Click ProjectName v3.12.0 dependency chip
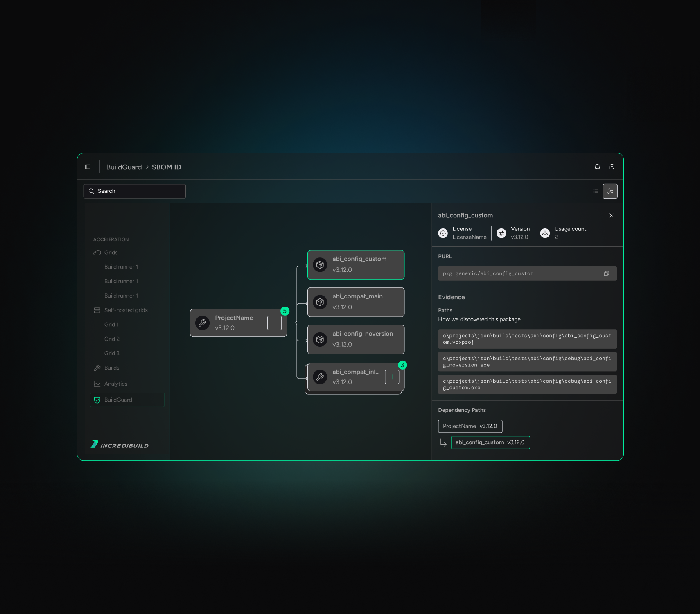Screen dimensions: 700x614 point(470,426)
